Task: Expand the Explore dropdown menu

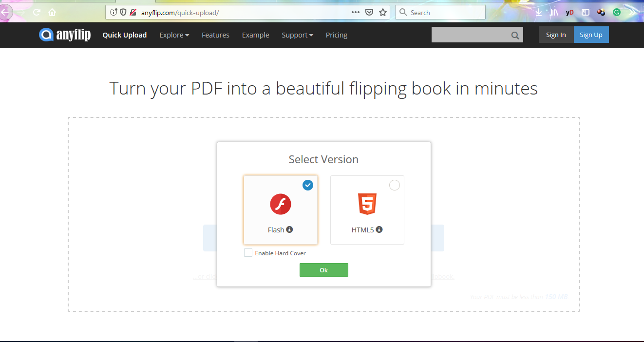Action: [x=174, y=35]
